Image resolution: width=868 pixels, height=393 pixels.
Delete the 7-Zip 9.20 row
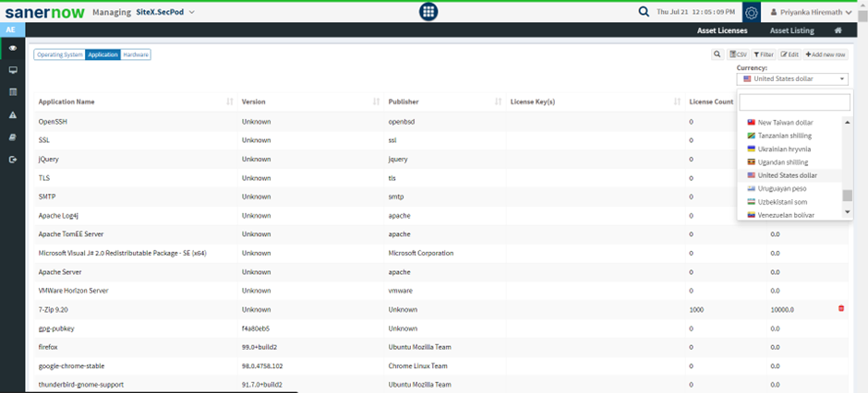pos(841,308)
